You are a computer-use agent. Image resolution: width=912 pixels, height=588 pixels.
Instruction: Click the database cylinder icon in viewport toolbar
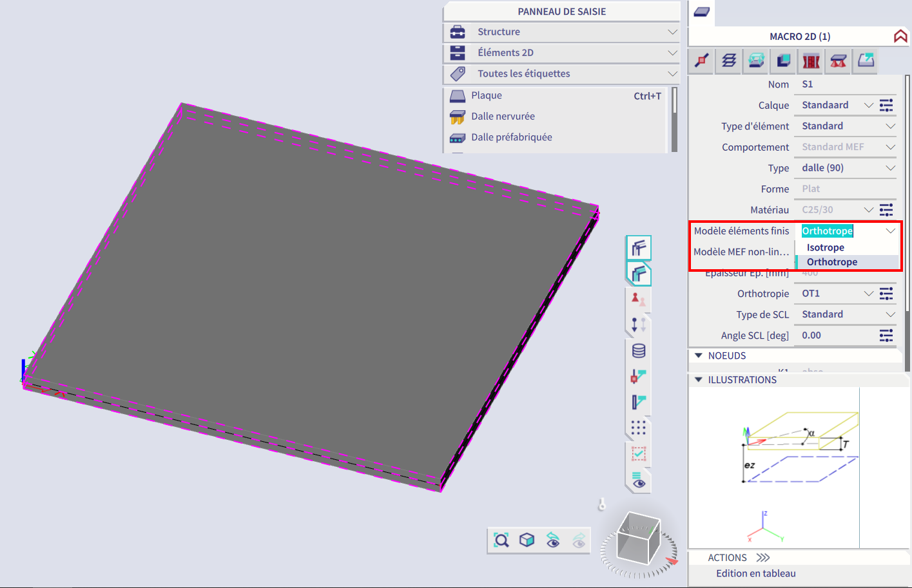(x=638, y=351)
